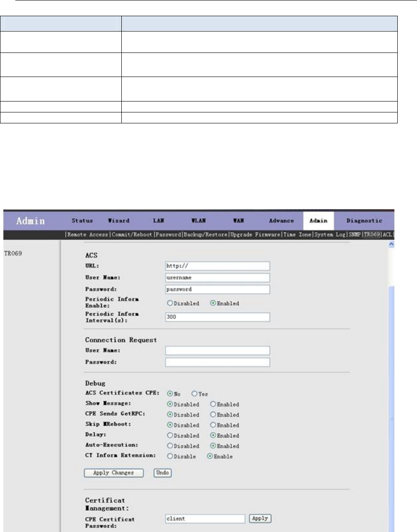Set Skip MReboot to Enabled
The image size is (417, 532).
213,425
